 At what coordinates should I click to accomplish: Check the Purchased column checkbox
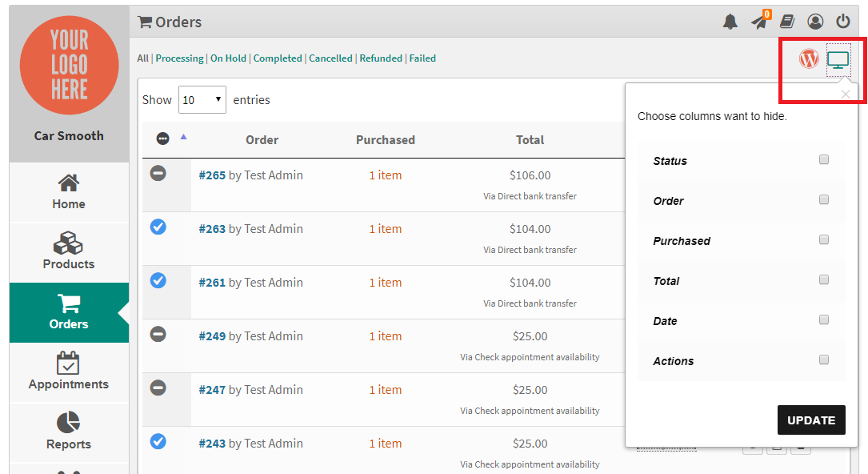click(824, 239)
